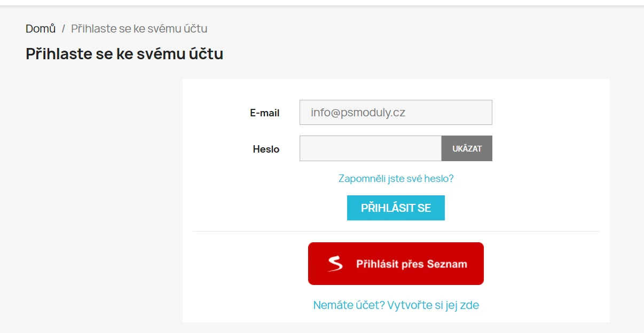The image size is (644, 333).
Task: Click the current page breadcrumb text
Action: (139, 29)
